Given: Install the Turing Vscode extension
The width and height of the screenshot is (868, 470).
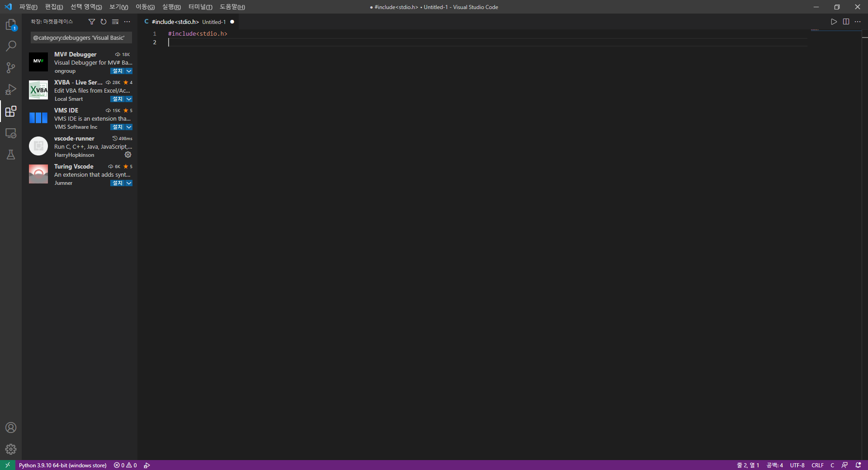Looking at the screenshot, I should [118, 183].
